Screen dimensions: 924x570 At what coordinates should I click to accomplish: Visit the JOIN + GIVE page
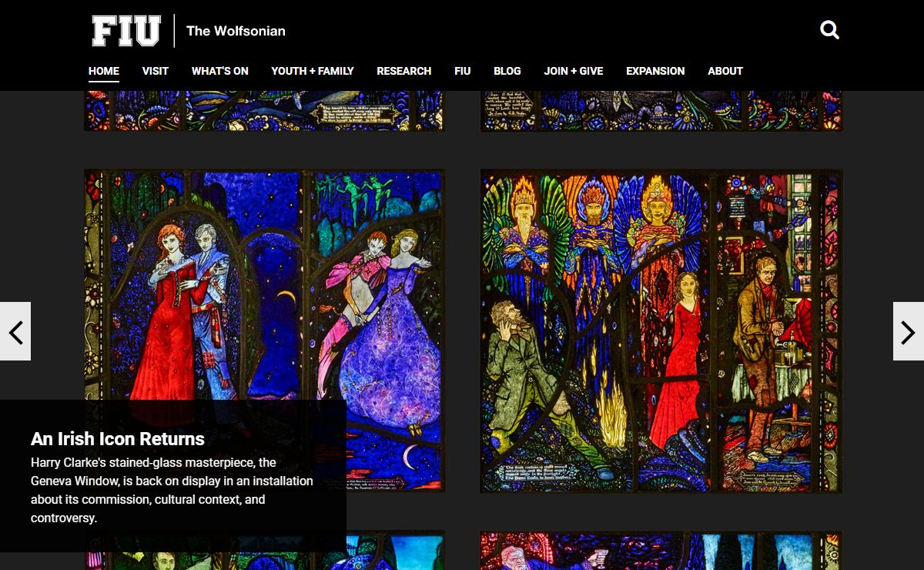574,71
